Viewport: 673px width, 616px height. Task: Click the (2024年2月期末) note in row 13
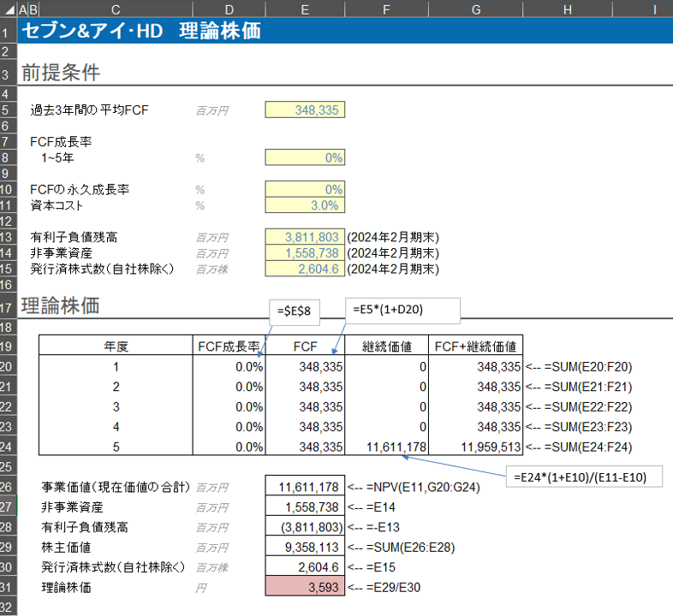393,237
